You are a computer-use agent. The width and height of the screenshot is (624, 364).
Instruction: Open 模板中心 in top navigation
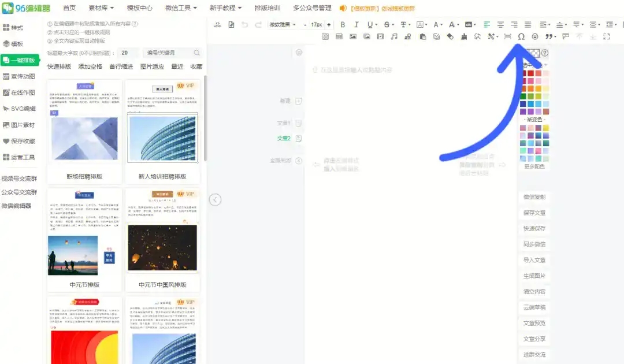click(x=139, y=8)
